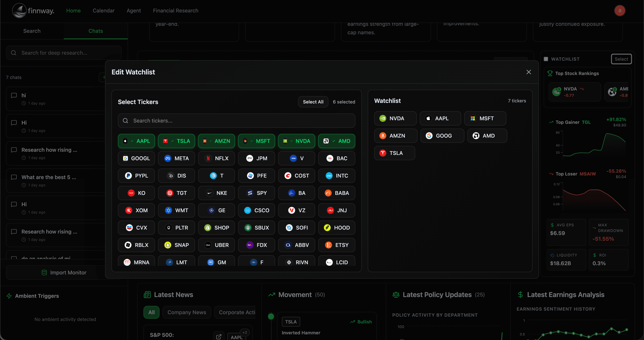644x340 pixels.
Task: Click the finnway logo icon
Action: pyautogui.click(x=19, y=11)
